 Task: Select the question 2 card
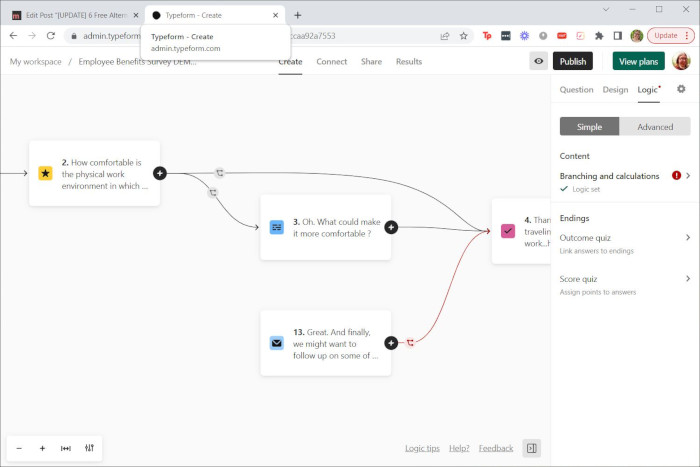pyautogui.click(x=94, y=173)
